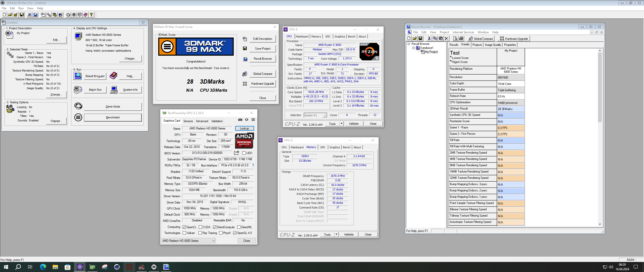Click the Open folder icon in the Result Browser toolbar
Screen dimensions: 644x272
(415, 39)
